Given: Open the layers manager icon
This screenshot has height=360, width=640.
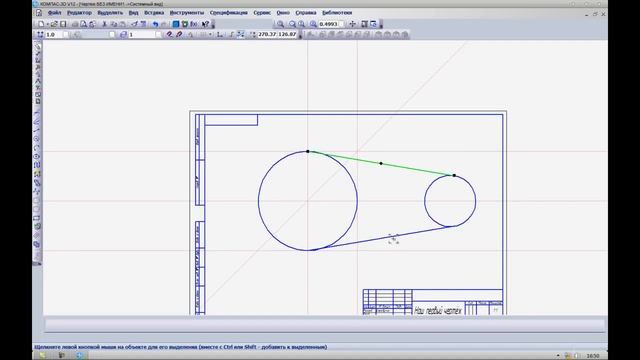Looking at the screenshot, I should coord(123,35).
